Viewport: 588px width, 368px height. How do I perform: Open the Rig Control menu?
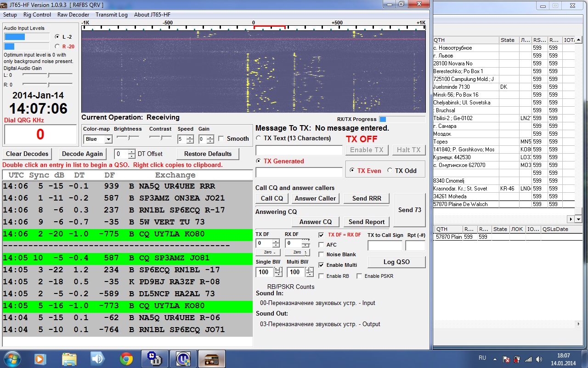click(37, 15)
